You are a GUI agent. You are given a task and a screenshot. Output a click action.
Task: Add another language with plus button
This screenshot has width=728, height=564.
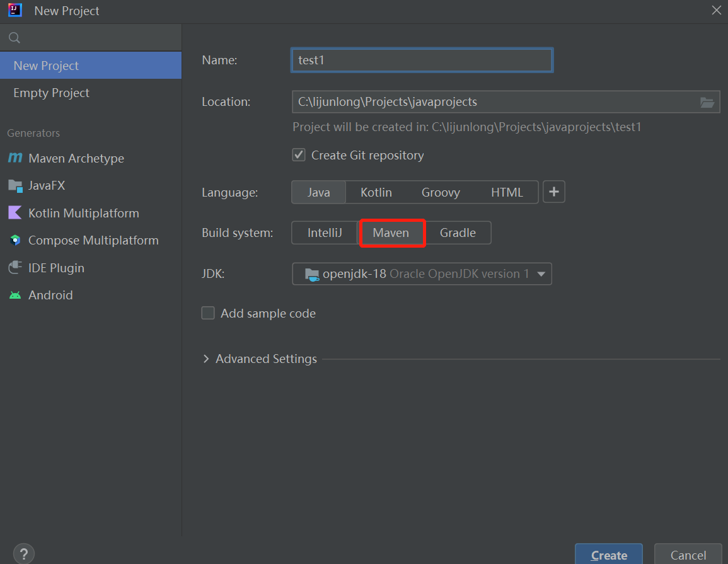(x=554, y=192)
